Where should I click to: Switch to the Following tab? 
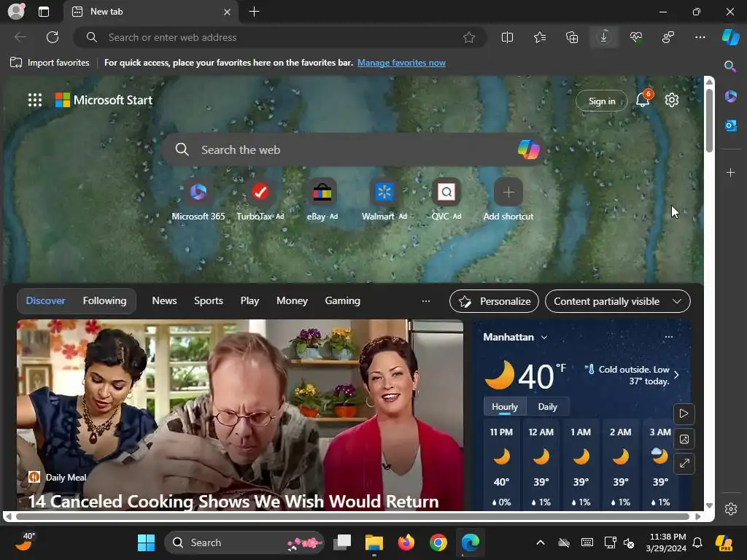(105, 301)
